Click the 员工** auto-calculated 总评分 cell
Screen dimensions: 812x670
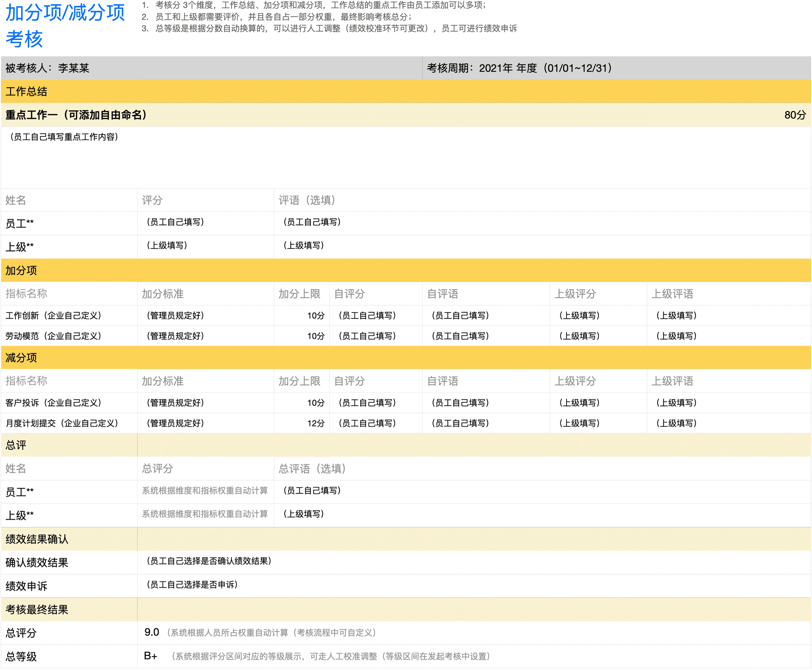tap(206, 492)
